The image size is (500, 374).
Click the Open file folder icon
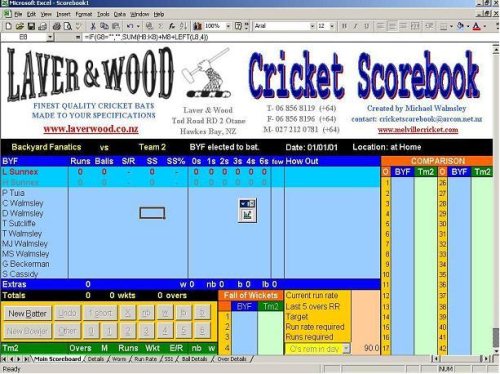point(20,26)
